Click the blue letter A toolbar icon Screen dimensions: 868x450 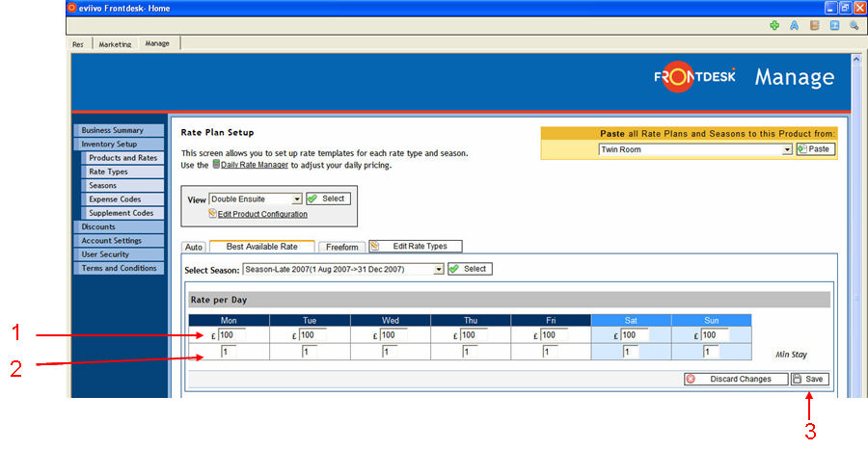point(795,26)
